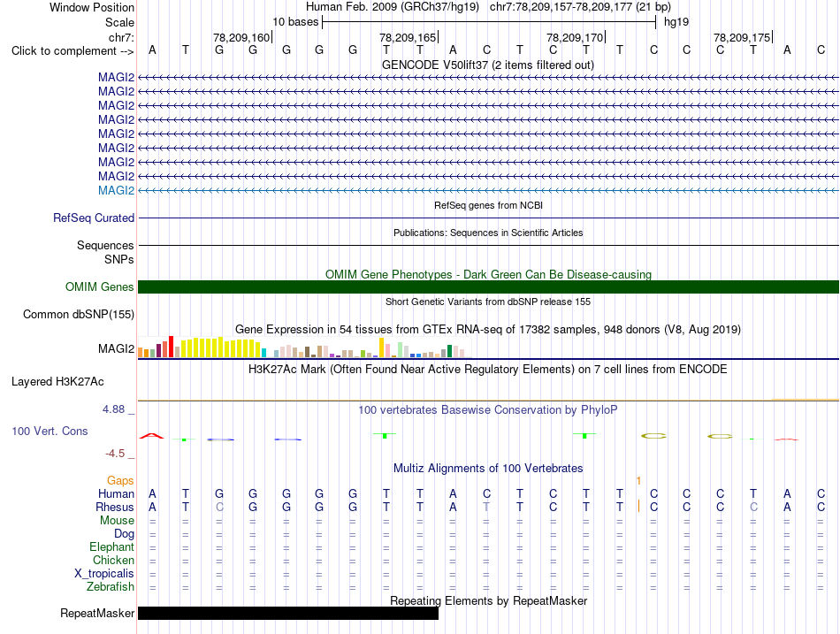Select the light blue MAGI2 transcript label

[x=116, y=190]
